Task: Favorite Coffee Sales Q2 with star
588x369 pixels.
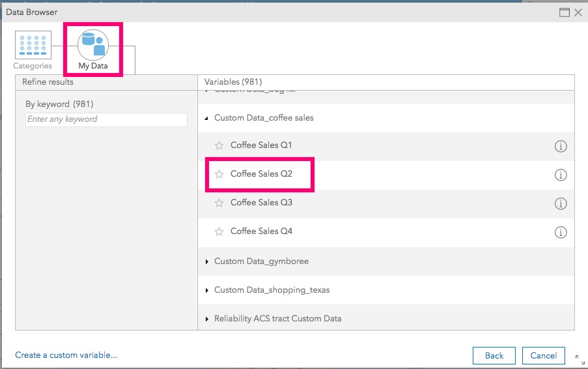Action: [219, 174]
